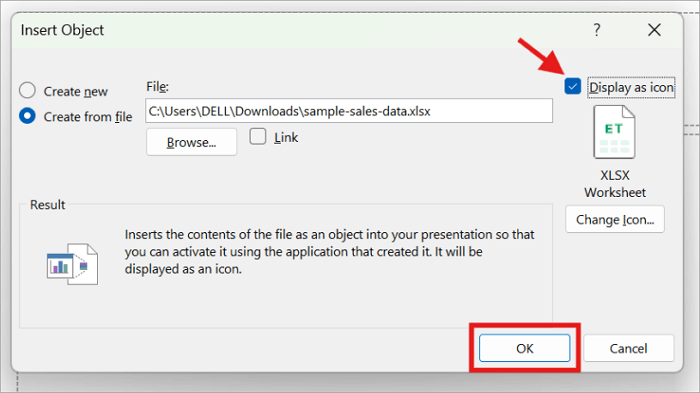Click the Result illustration icon with chart

[72, 264]
